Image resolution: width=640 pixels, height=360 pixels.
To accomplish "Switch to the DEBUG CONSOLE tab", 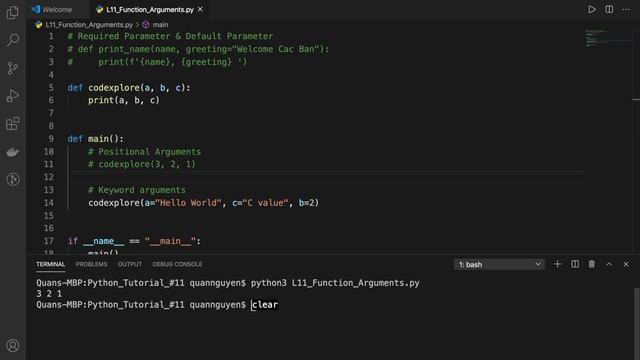I will [x=177, y=264].
